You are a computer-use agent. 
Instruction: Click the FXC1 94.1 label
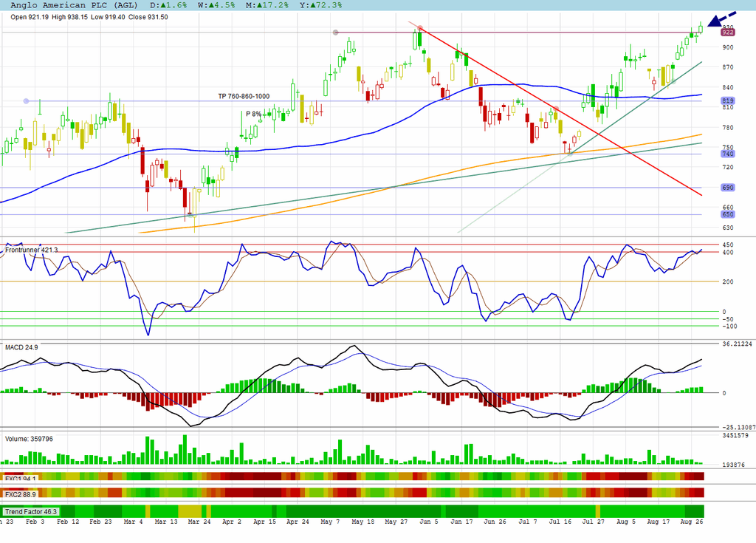[x=21, y=478]
